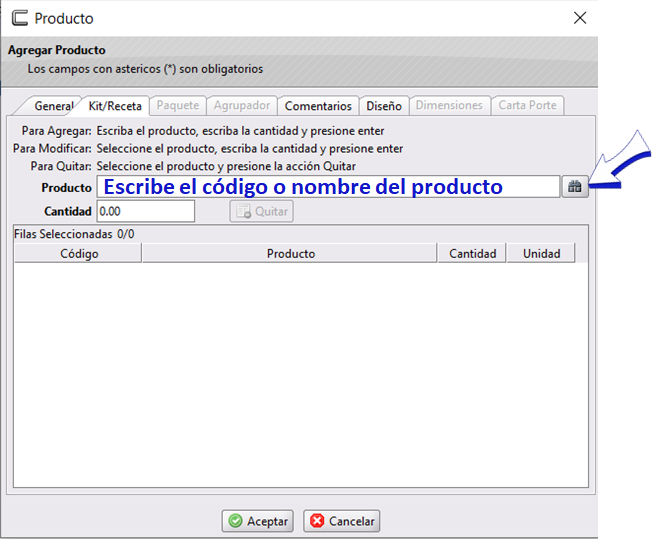
Task: Focus the Producto search input field
Action: click(x=328, y=186)
